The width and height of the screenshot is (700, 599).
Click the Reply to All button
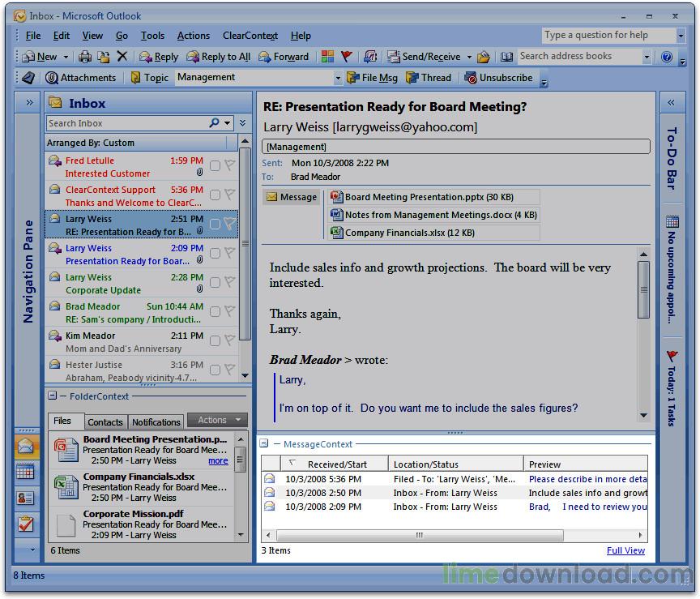coord(218,57)
